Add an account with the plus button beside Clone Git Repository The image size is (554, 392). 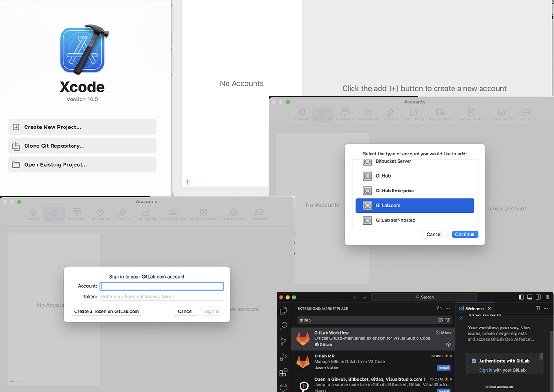coord(188,182)
